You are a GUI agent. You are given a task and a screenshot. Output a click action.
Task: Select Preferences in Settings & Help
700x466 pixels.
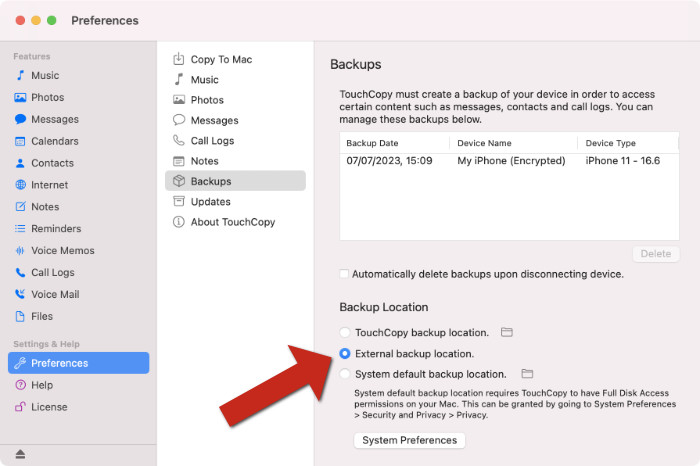(x=79, y=363)
